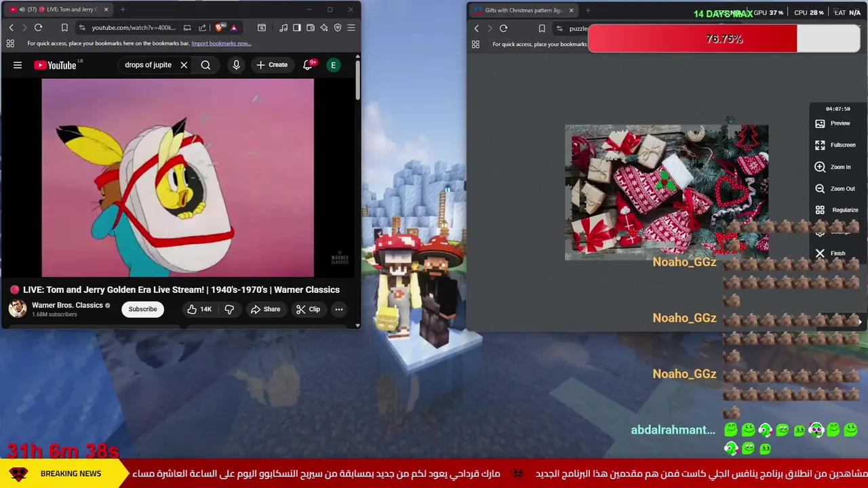Click the YouTube page vertical scrollbar

click(358, 81)
